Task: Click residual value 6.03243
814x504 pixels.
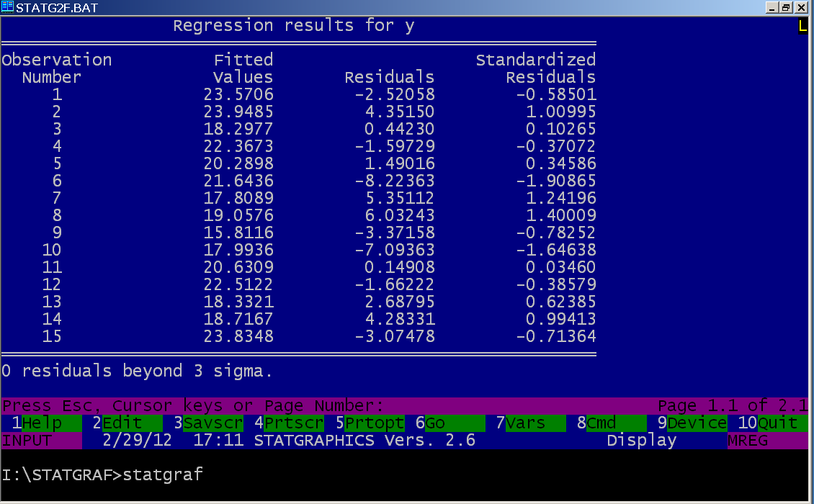Action: [400, 215]
